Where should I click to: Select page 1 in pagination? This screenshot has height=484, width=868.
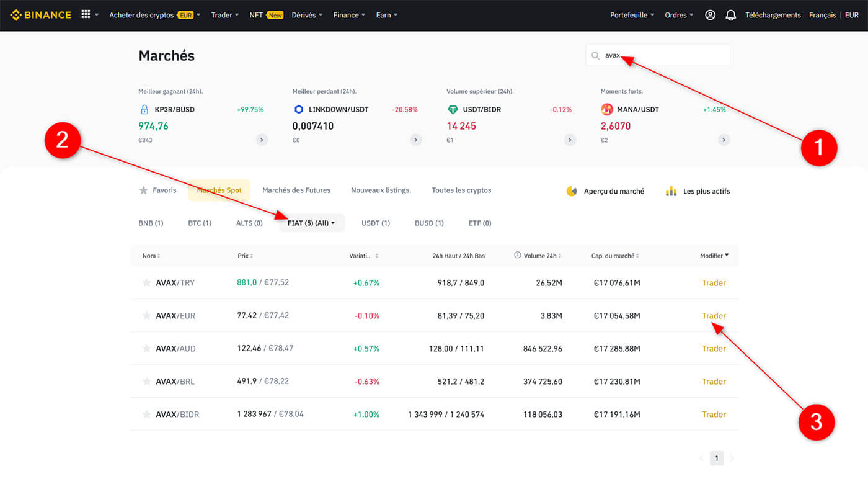pyautogui.click(x=717, y=459)
